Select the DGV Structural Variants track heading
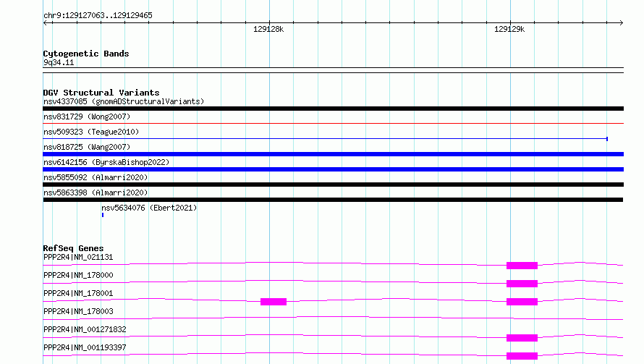This screenshot has width=644, height=364. [101, 93]
